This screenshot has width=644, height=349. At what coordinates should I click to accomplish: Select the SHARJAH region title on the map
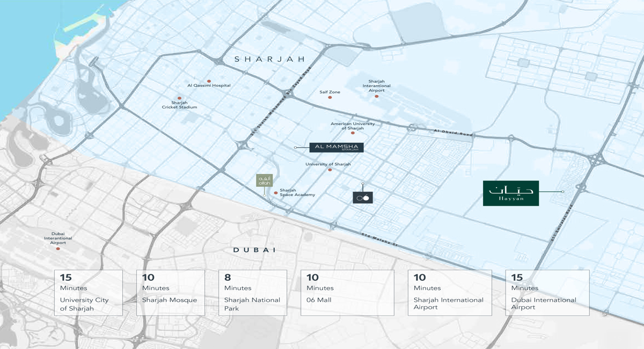point(269,59)
